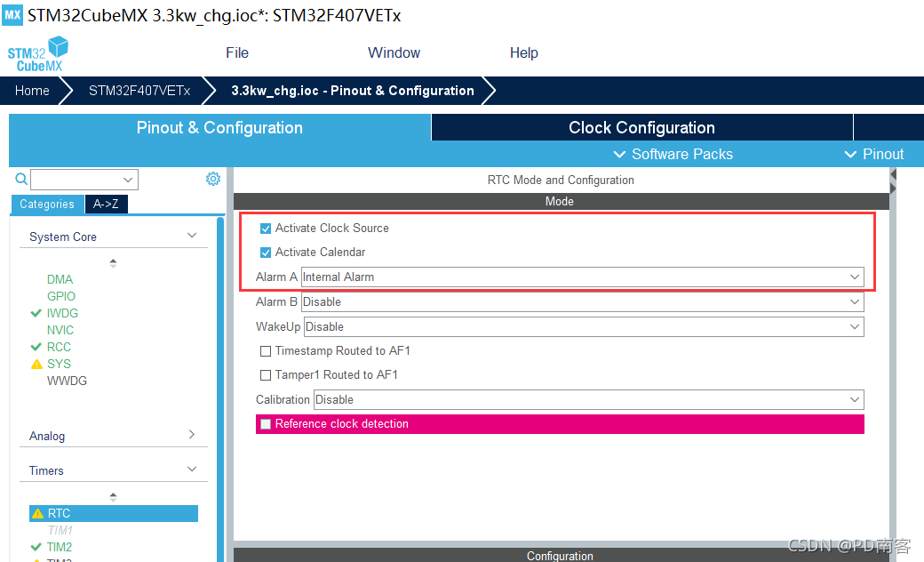Select SYS in System Core

click(59, 364)
